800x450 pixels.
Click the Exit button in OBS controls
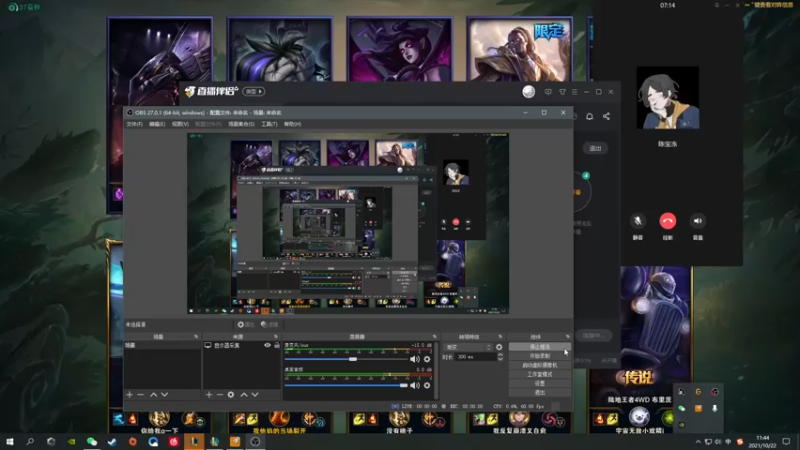click(540, 393)
